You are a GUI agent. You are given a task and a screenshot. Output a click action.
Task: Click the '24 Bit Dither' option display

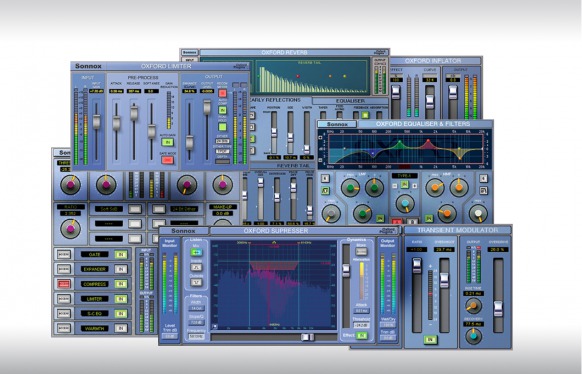click(184, 209)
